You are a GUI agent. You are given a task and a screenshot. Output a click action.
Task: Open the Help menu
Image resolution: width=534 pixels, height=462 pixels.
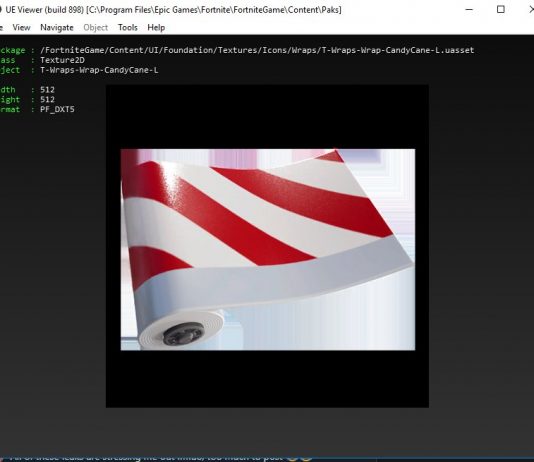pyautogui.click(x=156, y=28)
